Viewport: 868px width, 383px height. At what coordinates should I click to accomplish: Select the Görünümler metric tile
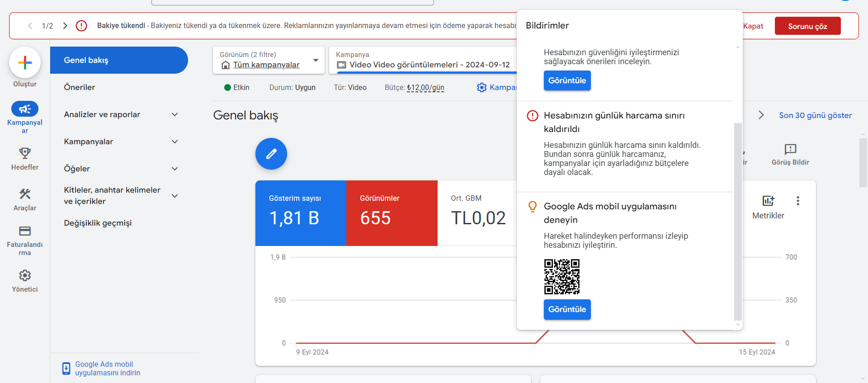click(392, 213)
